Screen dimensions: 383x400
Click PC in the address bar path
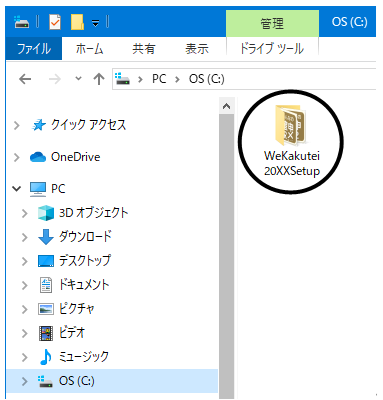pyautogui.click(x=159, y=79)
